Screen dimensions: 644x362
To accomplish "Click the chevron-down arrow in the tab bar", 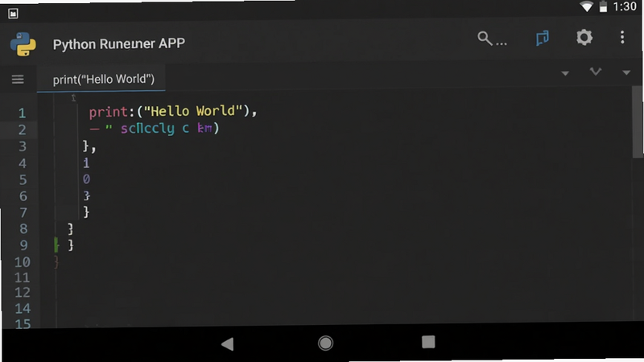I will click(595, 72).
